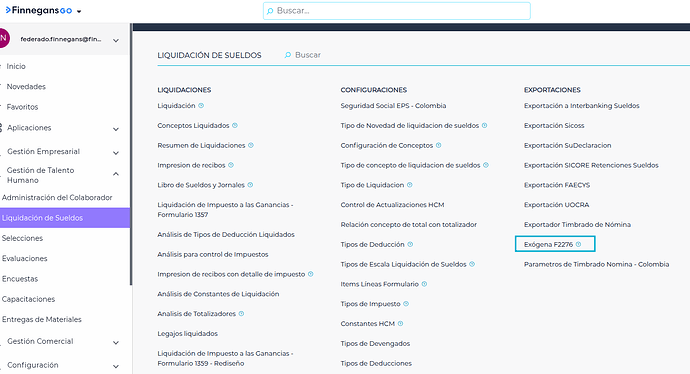Expand the user account chevron
The image size is (690, 374).
click(116, 40)
